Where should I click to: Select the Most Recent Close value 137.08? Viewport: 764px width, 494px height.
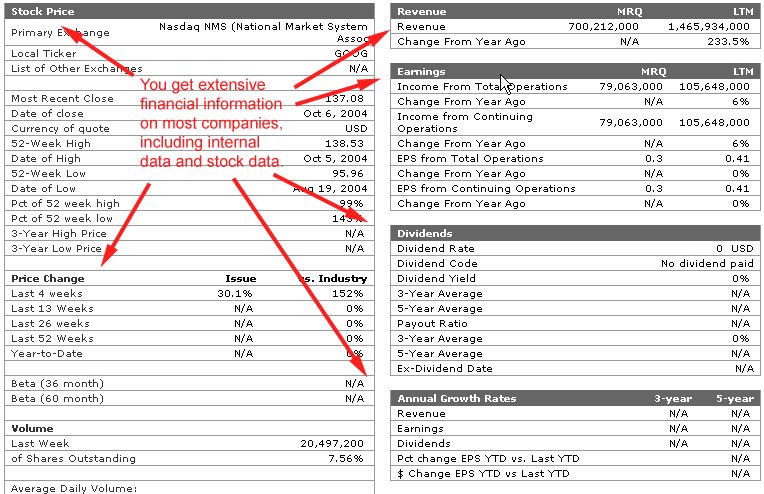[346, 98]
